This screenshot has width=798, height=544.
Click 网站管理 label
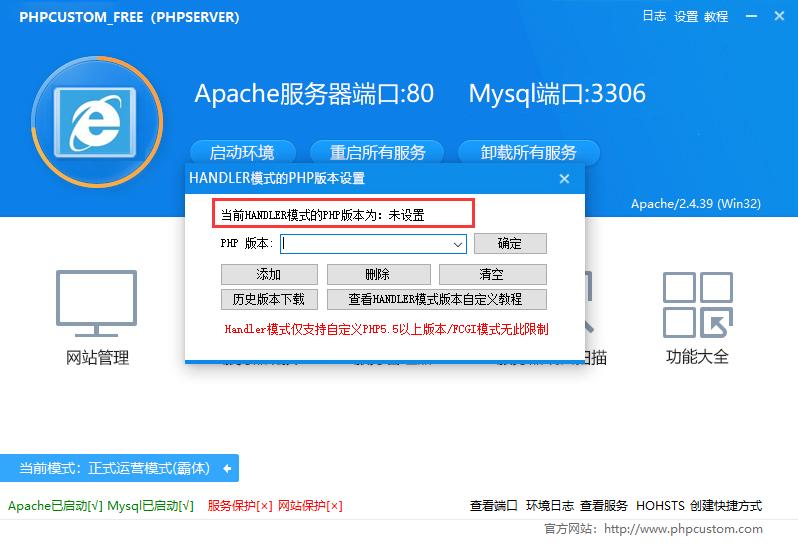(97, 358)
